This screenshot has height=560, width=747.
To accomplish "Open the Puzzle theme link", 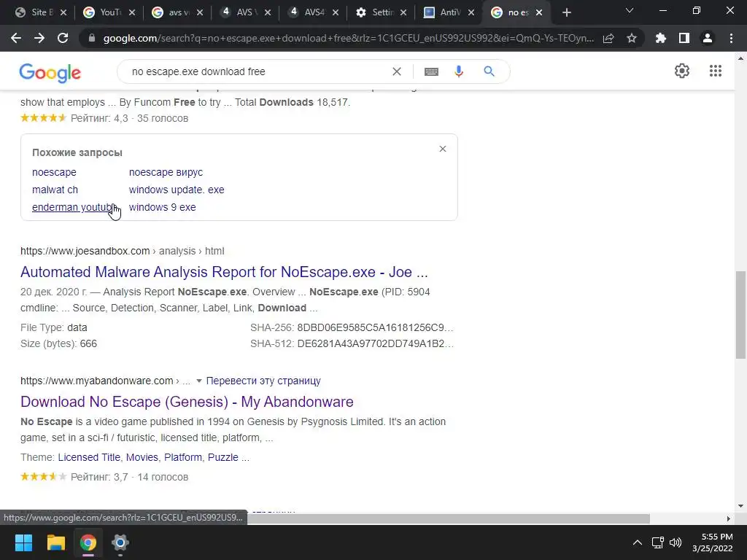I will coord(223,458).
